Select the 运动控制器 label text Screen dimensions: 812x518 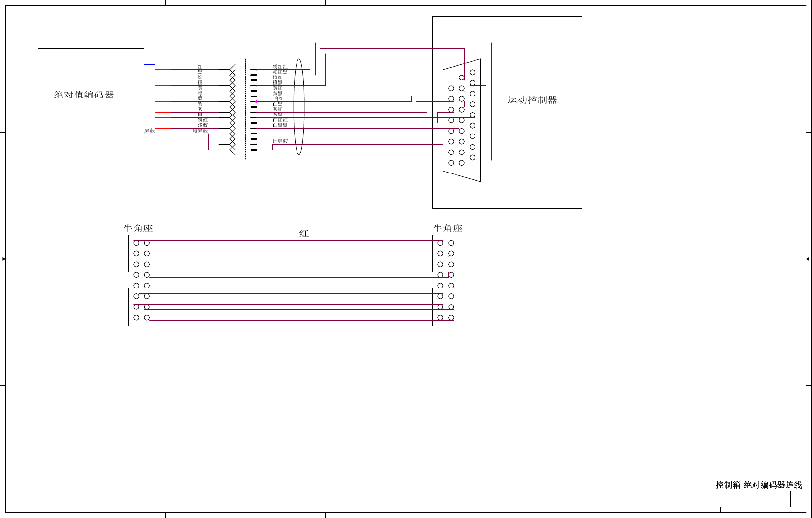pos(532,100)
